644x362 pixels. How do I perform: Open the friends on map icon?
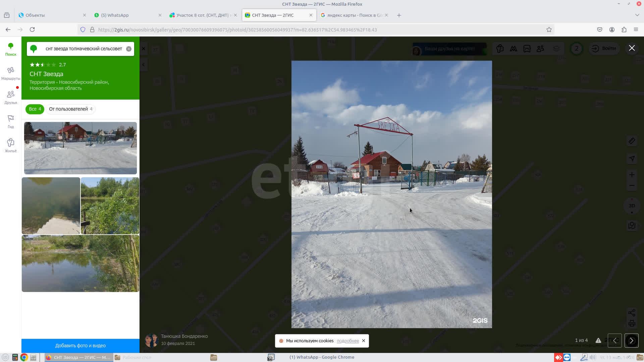pyautogui.click(x=540, y=49)
